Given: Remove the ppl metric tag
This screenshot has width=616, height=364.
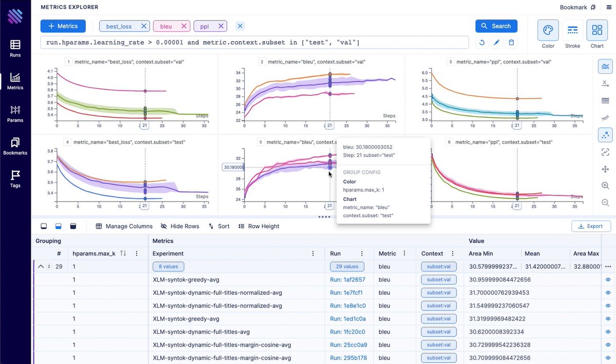Looking at the screenshot, I should coord(221,26).
